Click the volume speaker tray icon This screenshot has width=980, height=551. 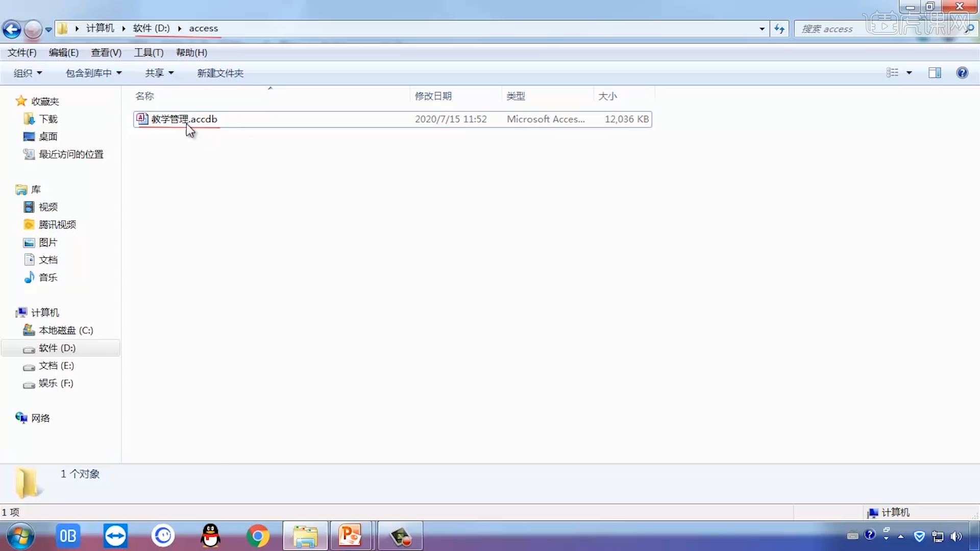tap(955, 536)
